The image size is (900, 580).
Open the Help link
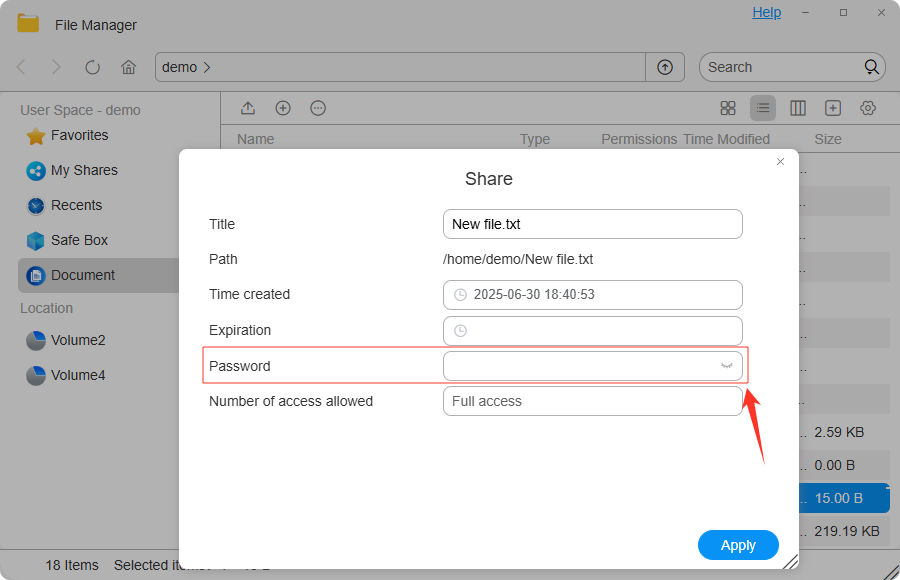tap(766, 12)
